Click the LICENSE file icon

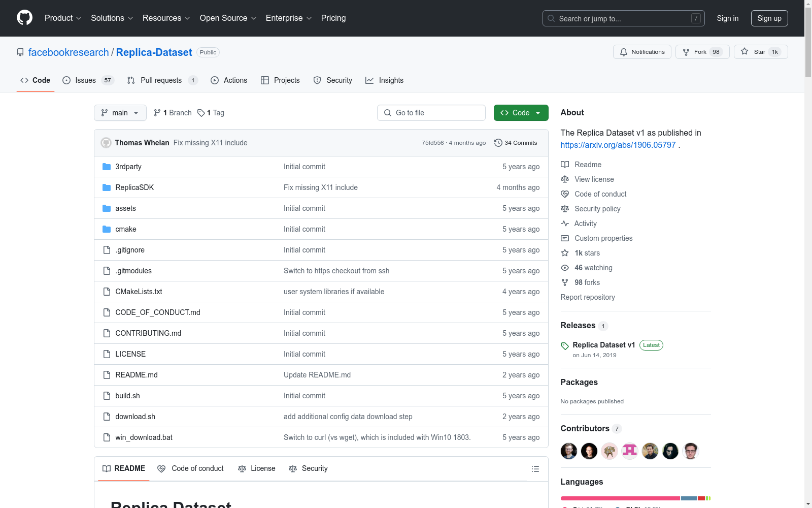pyautogui.click(x=107, y=354)
